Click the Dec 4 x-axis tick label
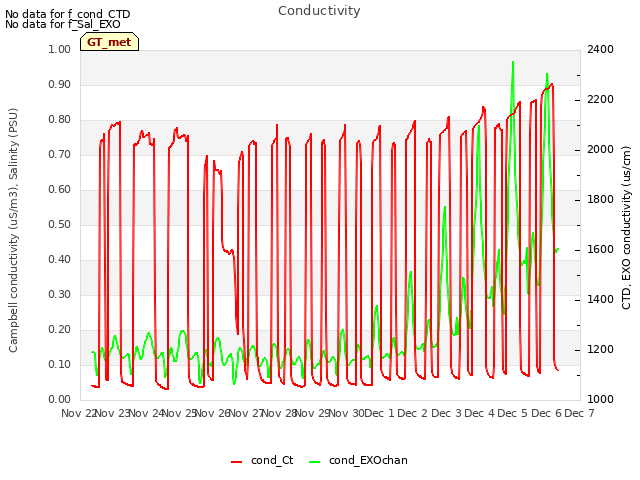 coord(480,413)
